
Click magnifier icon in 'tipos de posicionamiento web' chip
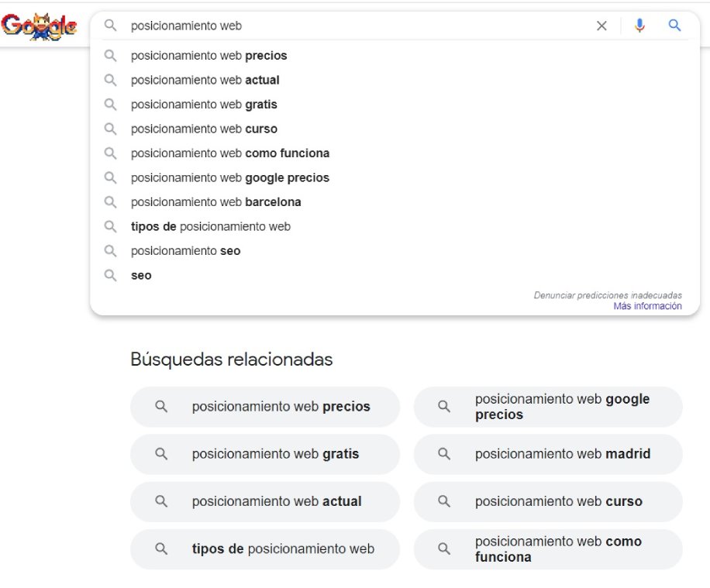point(160,549)
